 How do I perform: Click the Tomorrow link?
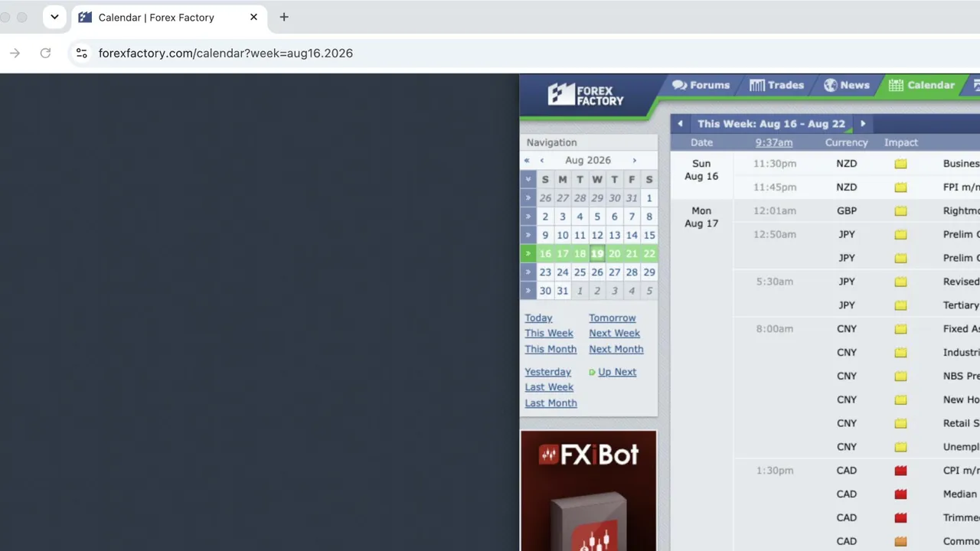pos(612,318)
